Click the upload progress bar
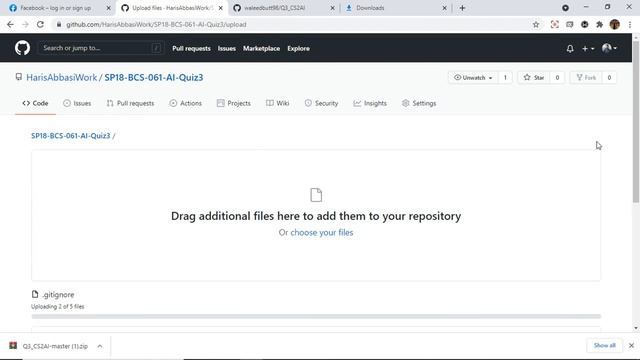 coord(316,316)
